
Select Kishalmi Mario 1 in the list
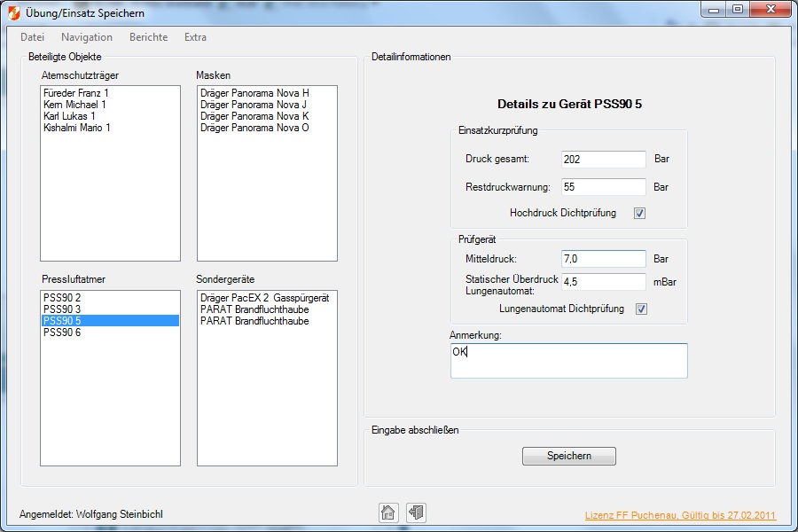click(110, 128)
